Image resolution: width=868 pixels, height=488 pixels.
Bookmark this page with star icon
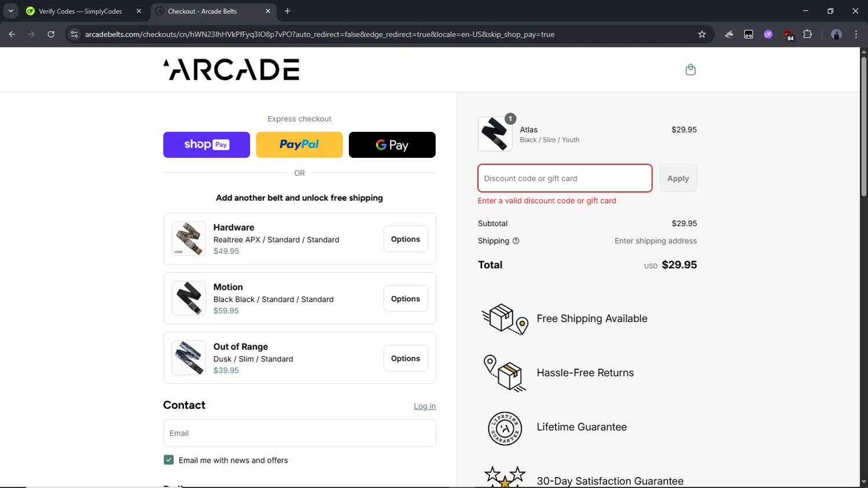pyautogui.click(x=702, y=34)
